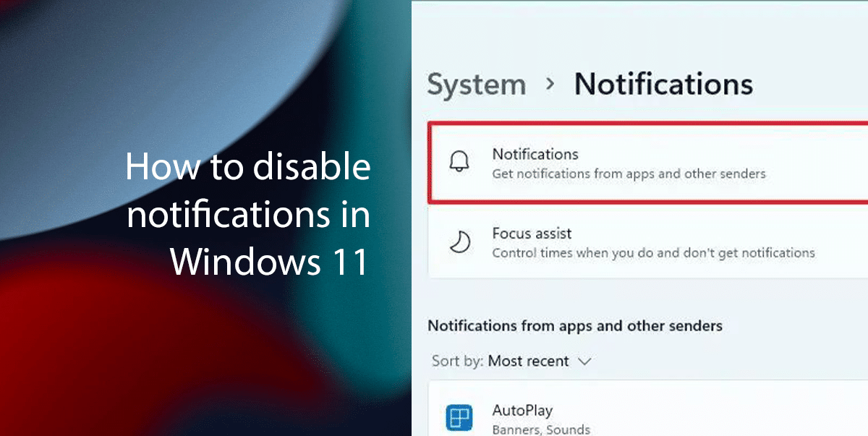The width and height of the screenshot is (868, 436).
Task: Open the Notifications setting title
Action: (535, 154)
